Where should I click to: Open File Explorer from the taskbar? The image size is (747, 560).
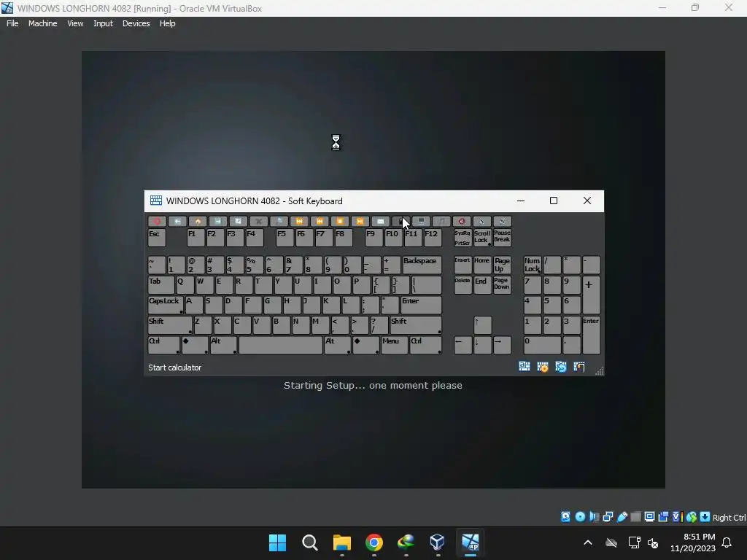[x=342, y=542]
